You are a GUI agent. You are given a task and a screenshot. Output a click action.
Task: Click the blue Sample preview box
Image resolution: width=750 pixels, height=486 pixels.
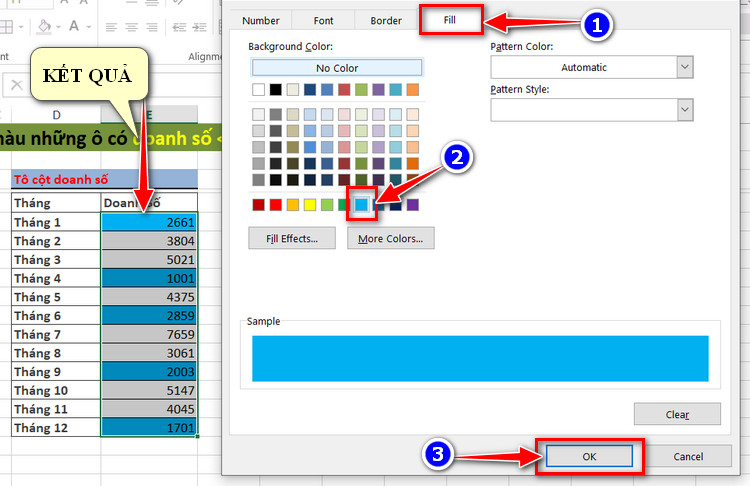tap(480, 358)
